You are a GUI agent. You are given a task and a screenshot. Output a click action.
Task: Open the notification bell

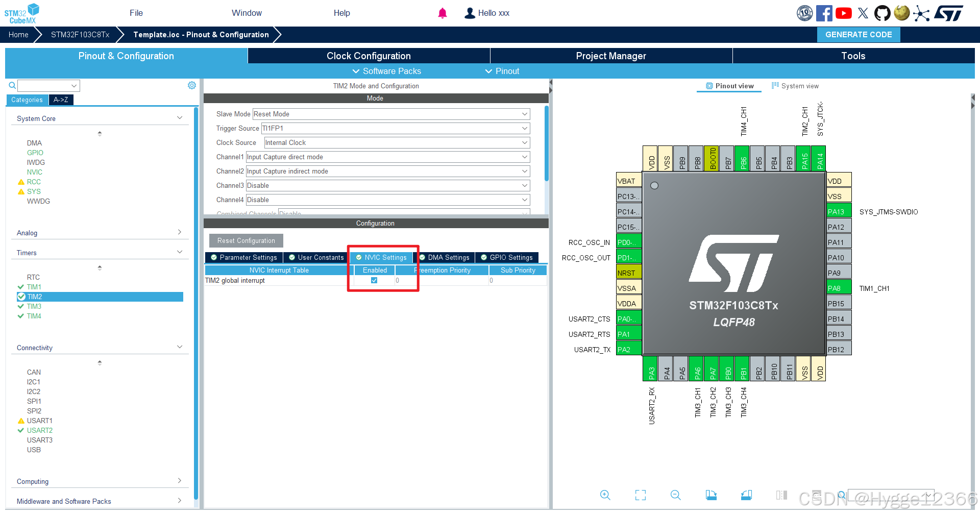pyautogui.click(x=443, y=13)
